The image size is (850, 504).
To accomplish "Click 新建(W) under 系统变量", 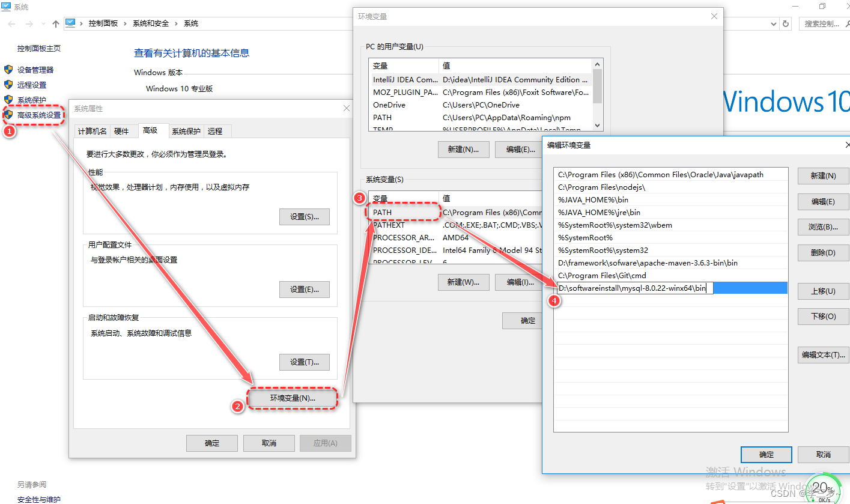I will (x=464, y=282).
